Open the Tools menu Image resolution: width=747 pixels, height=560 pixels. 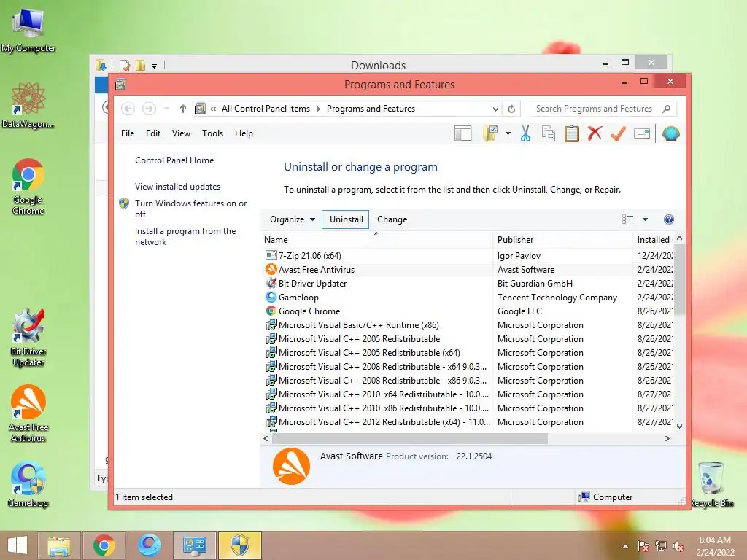[212, 134]
